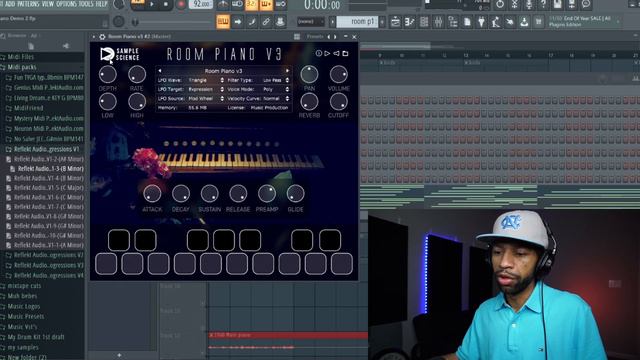Open the Mixer from the toolbar
The image size is (640, 360).
tap(438, 22)
